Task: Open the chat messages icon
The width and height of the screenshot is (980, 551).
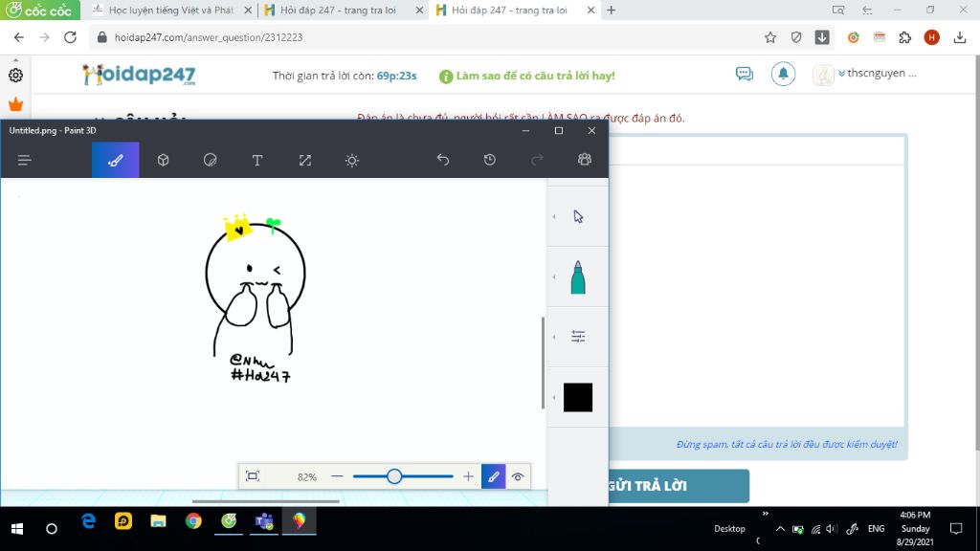Action: pos(744,74)
